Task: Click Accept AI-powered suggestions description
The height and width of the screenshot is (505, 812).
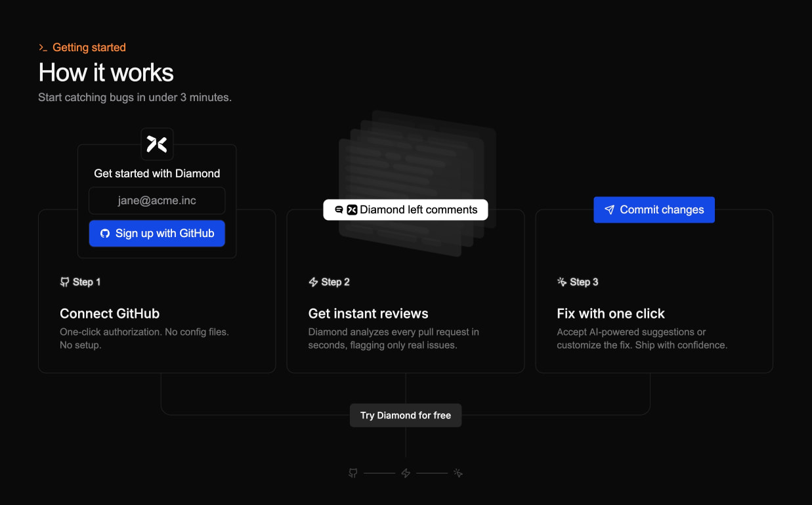Action: [642, 338]
